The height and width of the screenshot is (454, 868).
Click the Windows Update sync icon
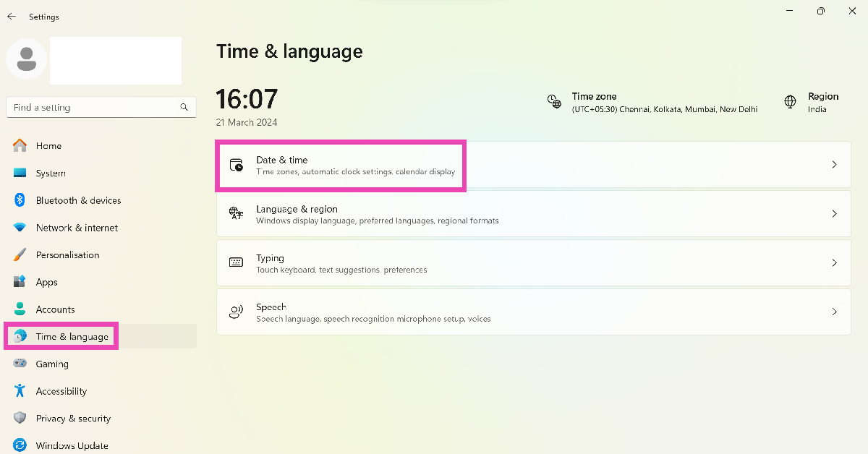click(20, 445)
